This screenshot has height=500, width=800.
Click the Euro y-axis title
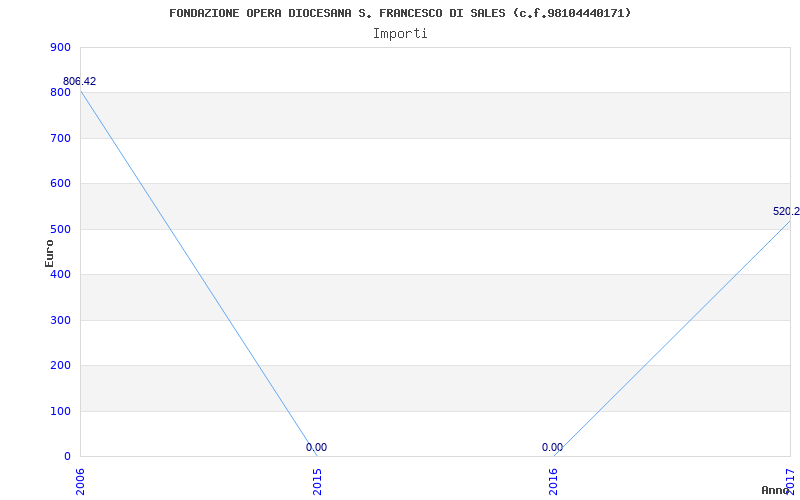coord(49,254)
